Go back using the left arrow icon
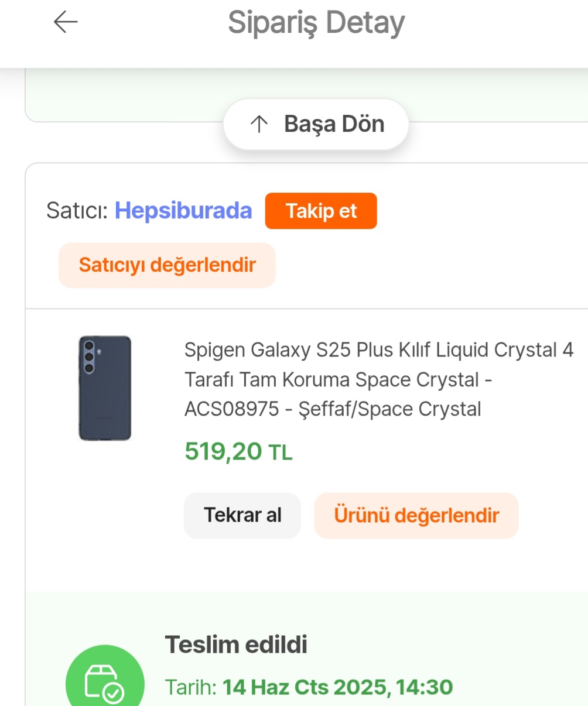588x706 pixels. [66, 22]
